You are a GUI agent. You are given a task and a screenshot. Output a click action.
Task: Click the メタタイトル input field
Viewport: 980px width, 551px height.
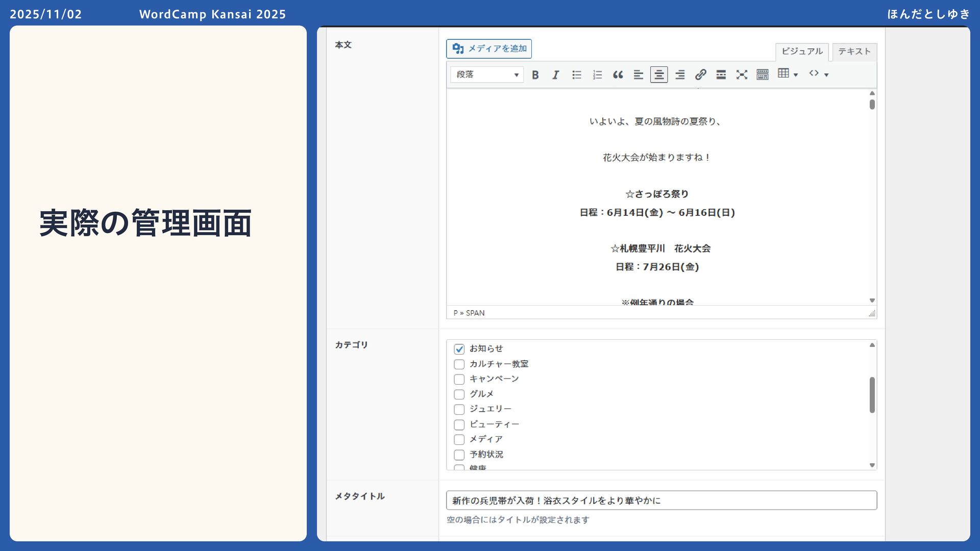[x=661, y=500]
